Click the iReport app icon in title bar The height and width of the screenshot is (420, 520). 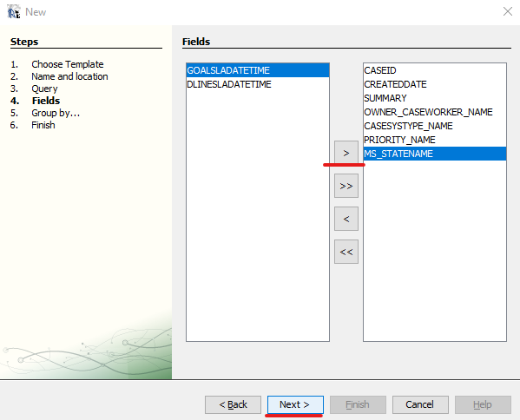pyautogui.click(x=14, y=11)
